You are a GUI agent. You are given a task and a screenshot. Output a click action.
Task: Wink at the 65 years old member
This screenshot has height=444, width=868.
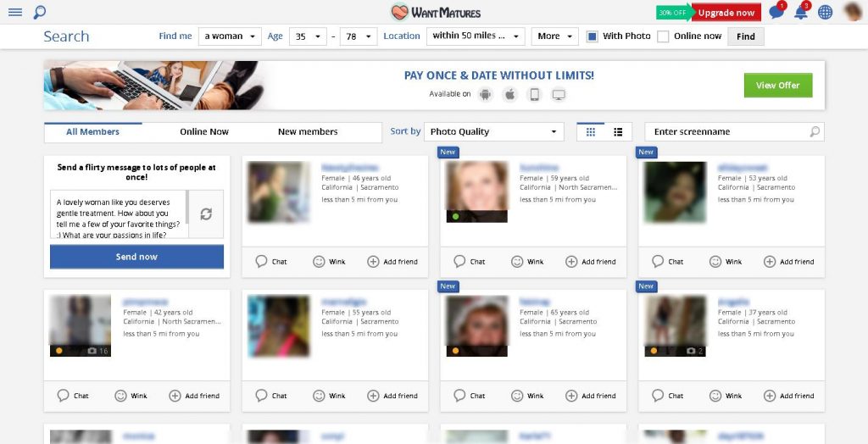pos(527,396)
